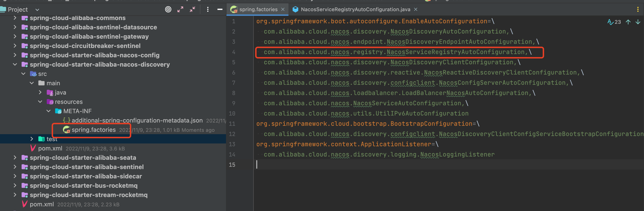Select the test folder row

pyautogui.click(x=113, y=139)
